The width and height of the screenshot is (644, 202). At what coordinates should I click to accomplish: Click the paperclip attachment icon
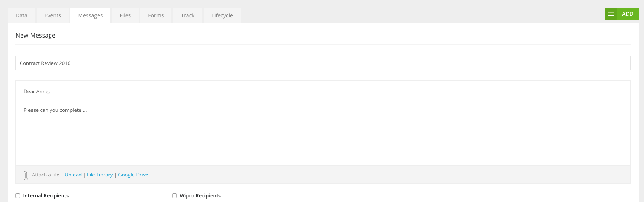[x=26, y=175]
